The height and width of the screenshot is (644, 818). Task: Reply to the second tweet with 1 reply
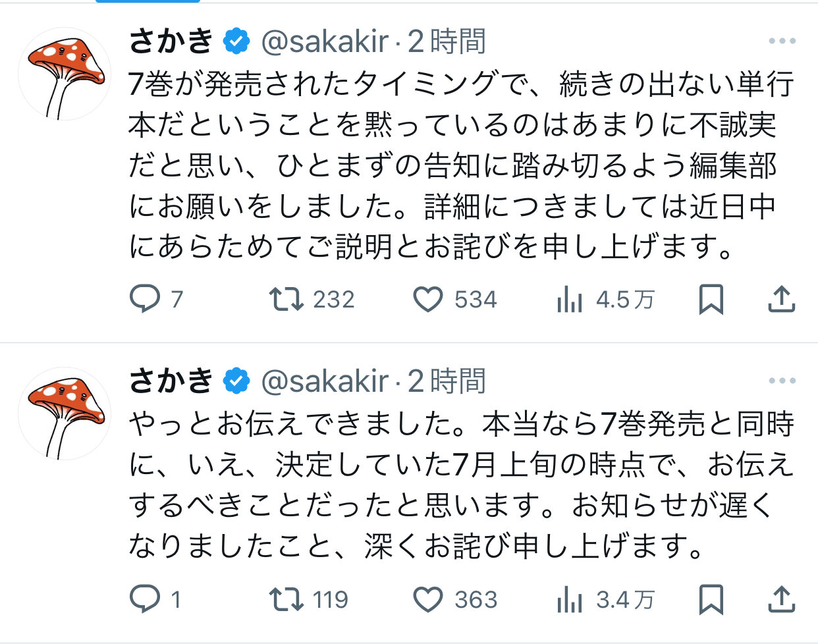[x=144, y=599]
